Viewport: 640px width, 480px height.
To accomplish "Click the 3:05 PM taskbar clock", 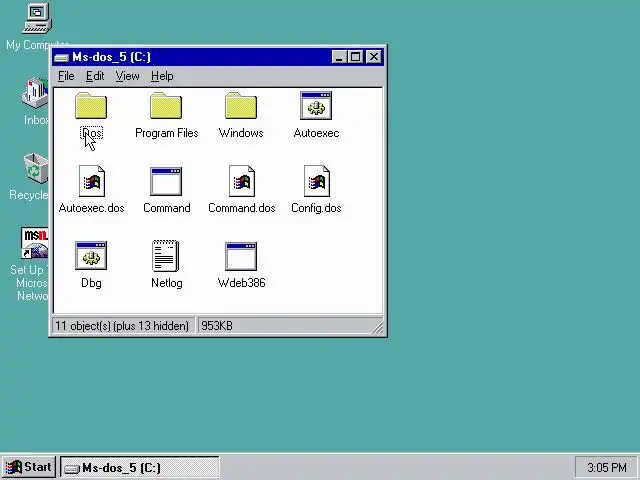I will [607, 467].
